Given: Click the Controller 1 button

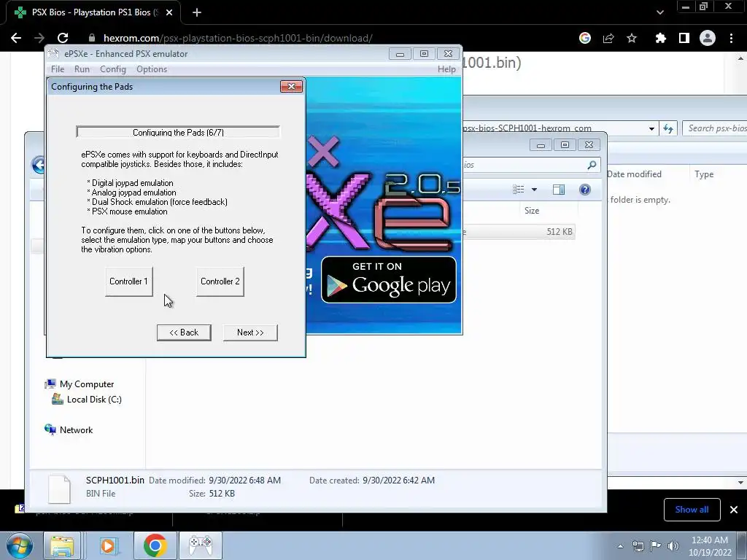Looking at the screenshot, I should (128, 281).
